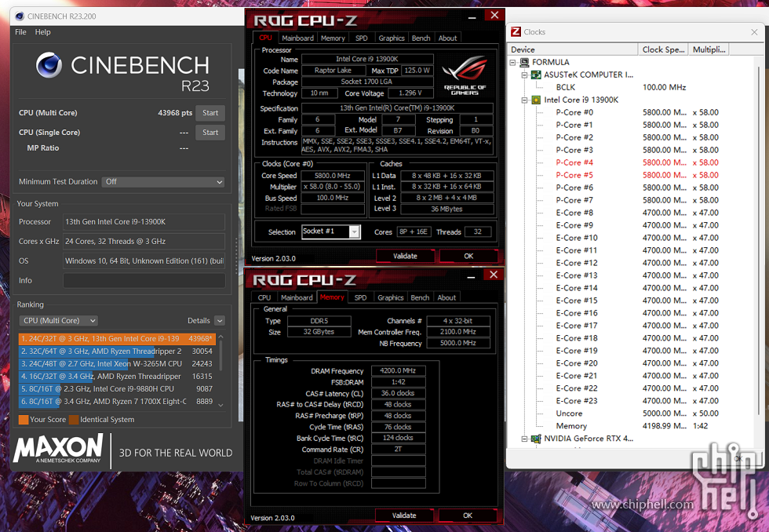This screenshot has height=532, width=769.
Task: Select the NVIDIA GeForce RTX GPU icon
Action: (537, 439)
